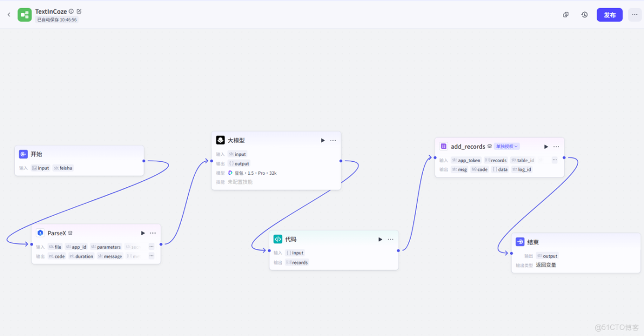Test-run the 大模型 node
Screen dimensions: 644x336
tap(323, 140)
